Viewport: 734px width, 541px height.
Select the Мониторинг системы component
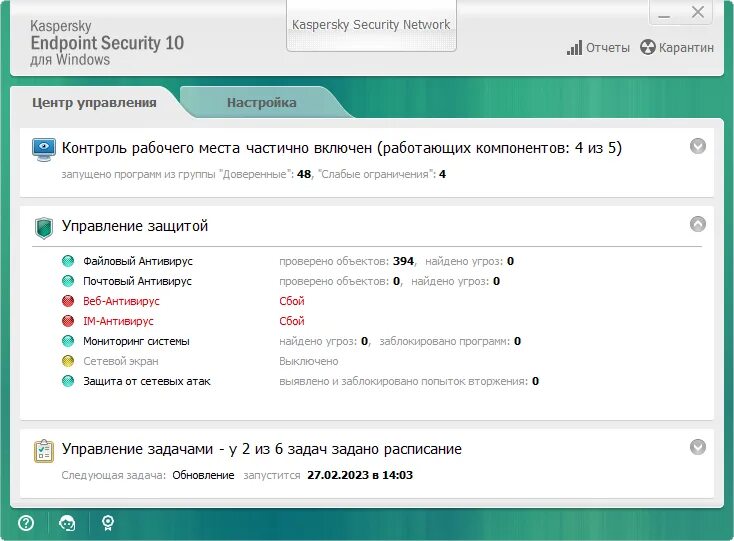click(136, 341)
